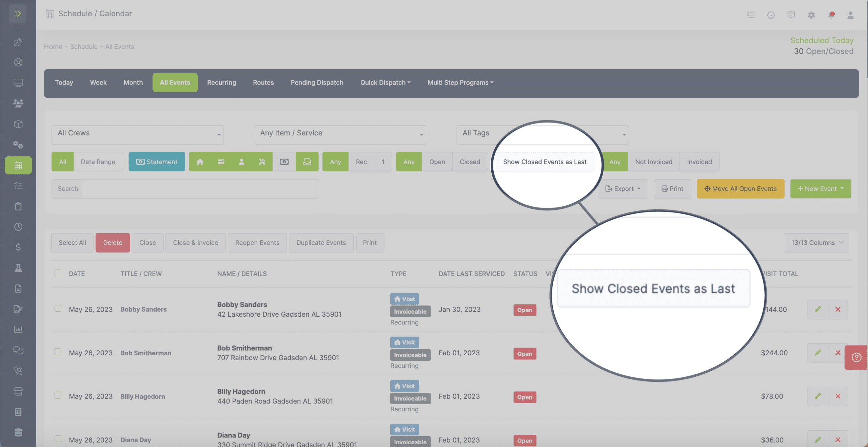Toggle invoice filter to Invoiced
The height and width of the screenshot is (447, 868).
click(699, 162)
